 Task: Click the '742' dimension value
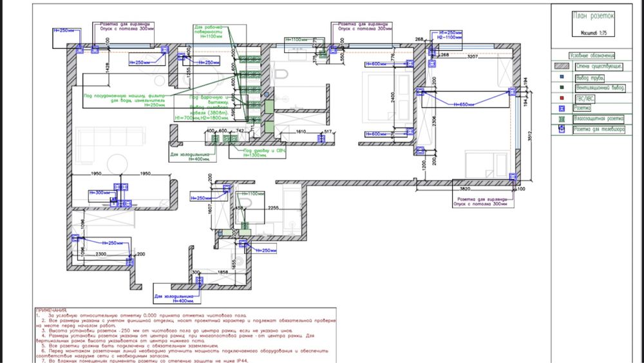(240, 131)
